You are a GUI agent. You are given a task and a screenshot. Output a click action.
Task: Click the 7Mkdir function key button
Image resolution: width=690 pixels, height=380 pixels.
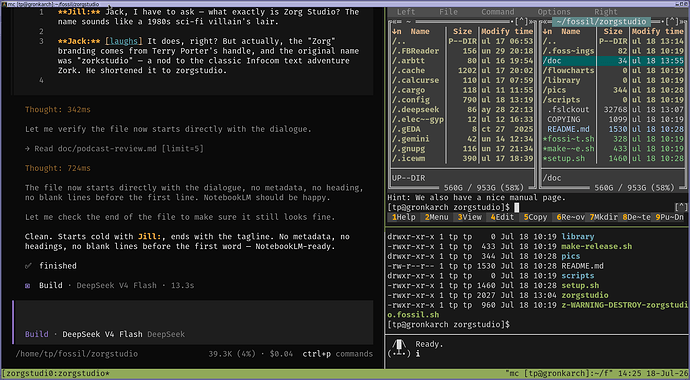[604, 217]
